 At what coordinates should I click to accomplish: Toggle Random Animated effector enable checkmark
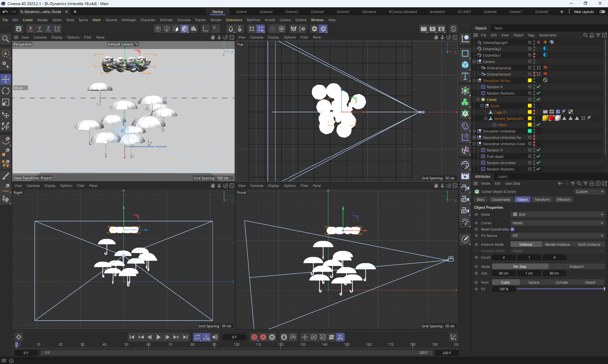click(538, 163)
